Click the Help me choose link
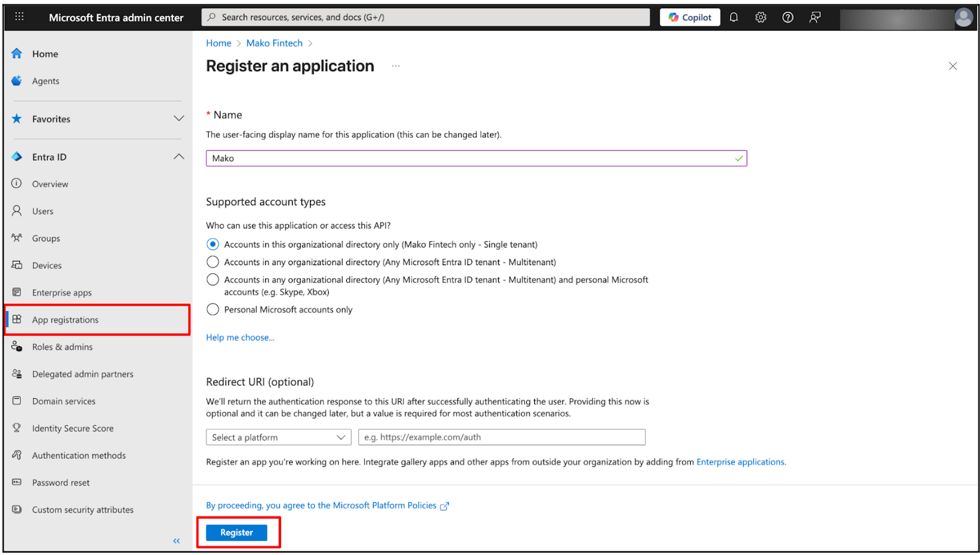980x555 pixels. (240, 338)
